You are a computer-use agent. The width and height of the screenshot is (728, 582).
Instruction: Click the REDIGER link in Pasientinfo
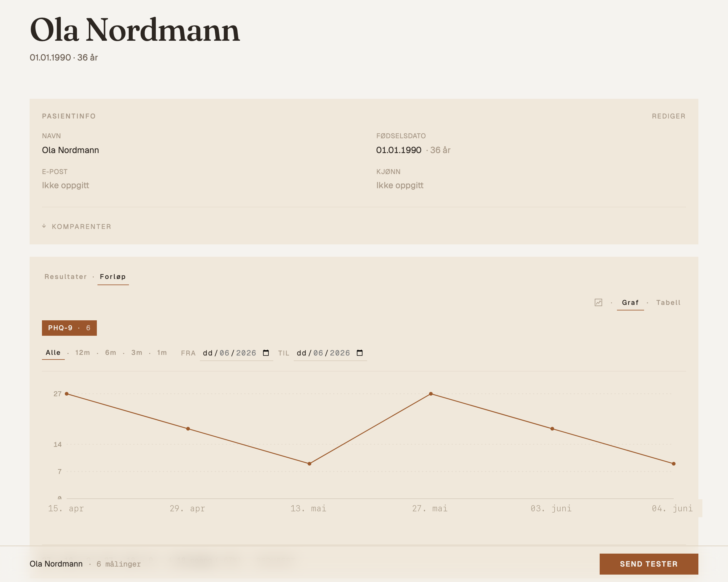click(668, 116)
